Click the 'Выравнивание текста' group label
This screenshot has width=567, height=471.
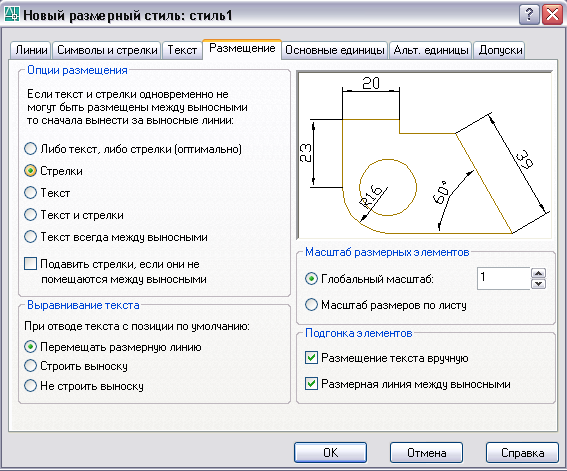[83, 305]
